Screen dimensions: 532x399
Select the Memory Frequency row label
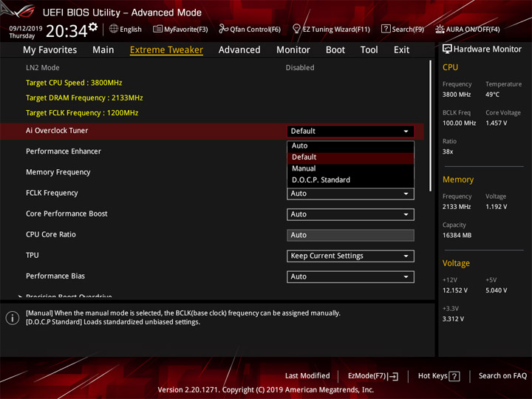coord(58,172)
